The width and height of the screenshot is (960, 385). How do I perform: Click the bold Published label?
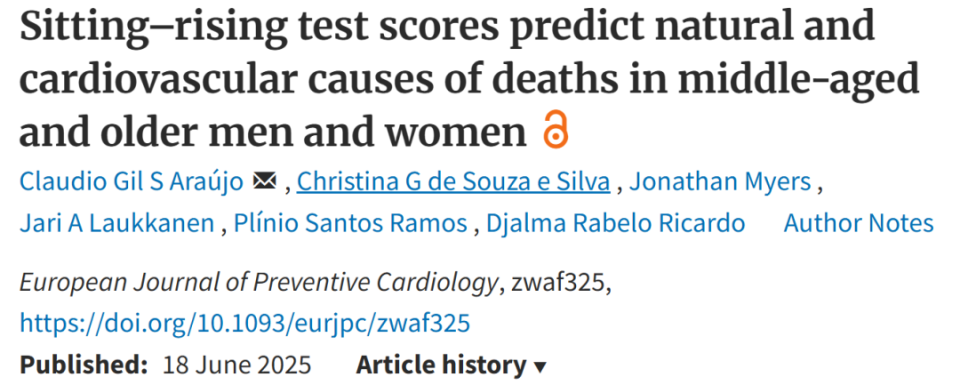point(84,365)
